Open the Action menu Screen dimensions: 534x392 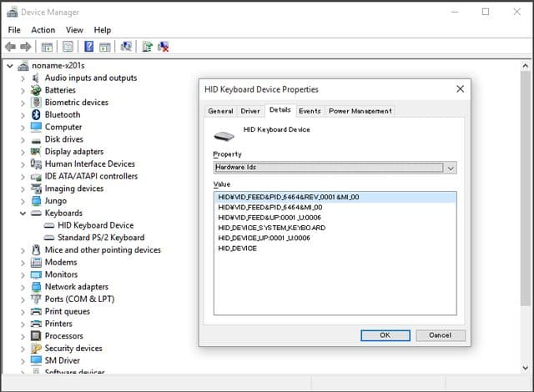pos(43,30)
